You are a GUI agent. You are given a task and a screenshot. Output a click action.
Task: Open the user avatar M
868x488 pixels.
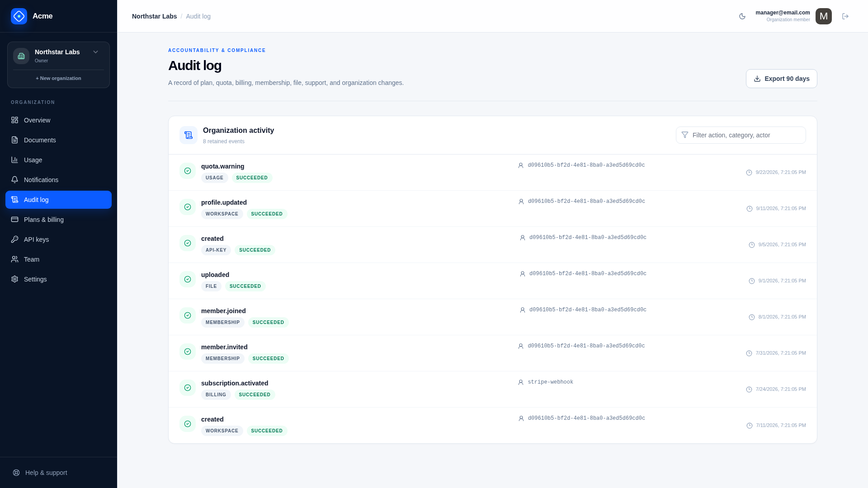(x=824, y=16)
